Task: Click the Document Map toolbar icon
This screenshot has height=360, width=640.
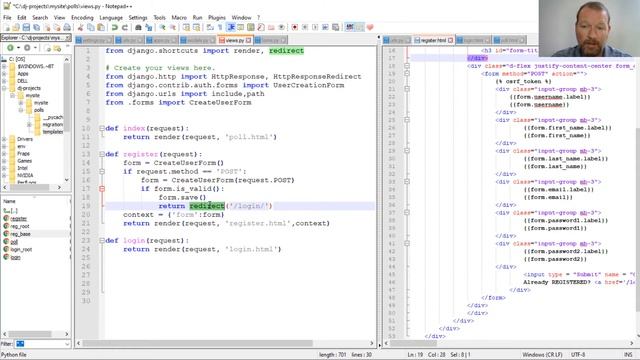Action: tap(251, 27)
